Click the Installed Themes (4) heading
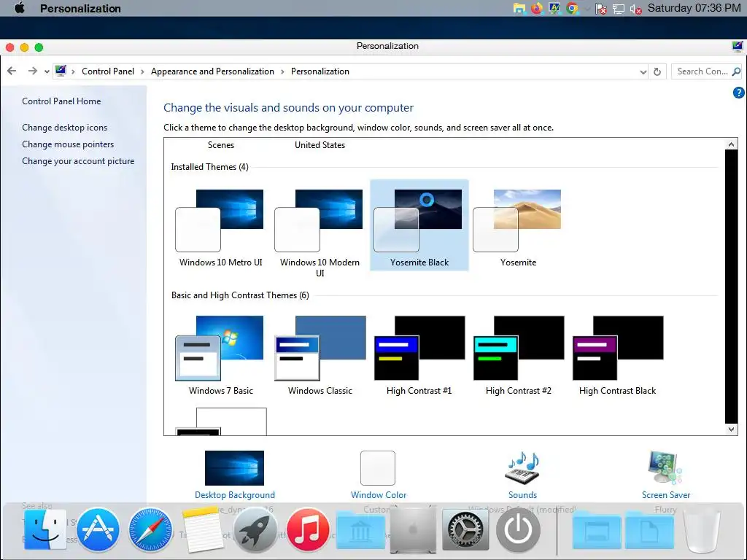This screenshot has width=747, height=560. [209, 167]
